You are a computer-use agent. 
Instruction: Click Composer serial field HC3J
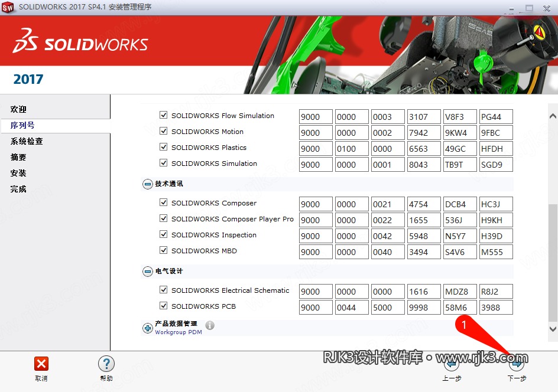click(496, 204)
